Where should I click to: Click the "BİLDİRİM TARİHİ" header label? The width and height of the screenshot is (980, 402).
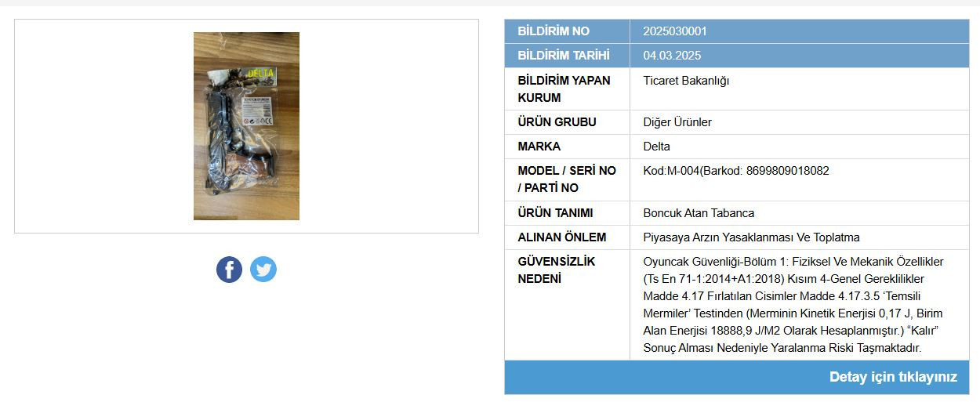(x=563, y=56)
